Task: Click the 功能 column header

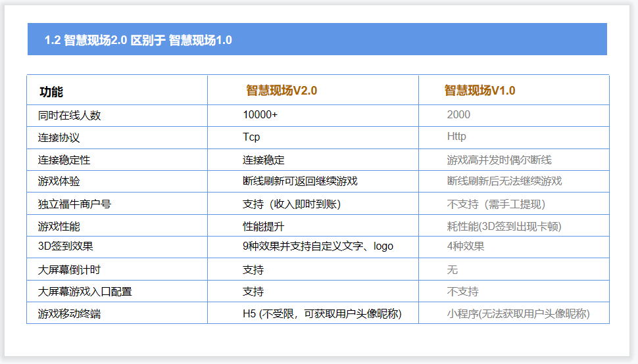Action: click(x=51, y=92)
